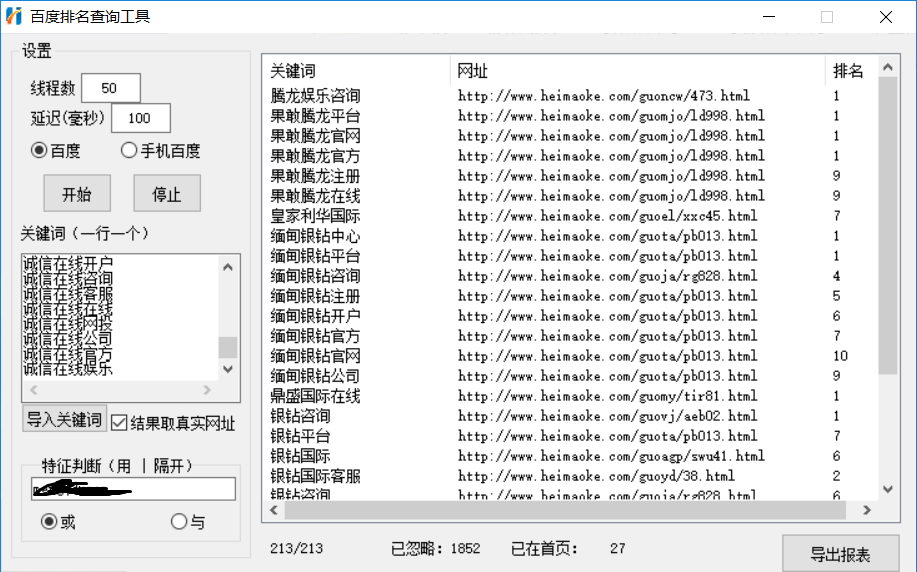Click the guoncw/473.html URL cell
The height and width of the screenshot is (572, 917).
pyautogui.click(x=604, y=95)
